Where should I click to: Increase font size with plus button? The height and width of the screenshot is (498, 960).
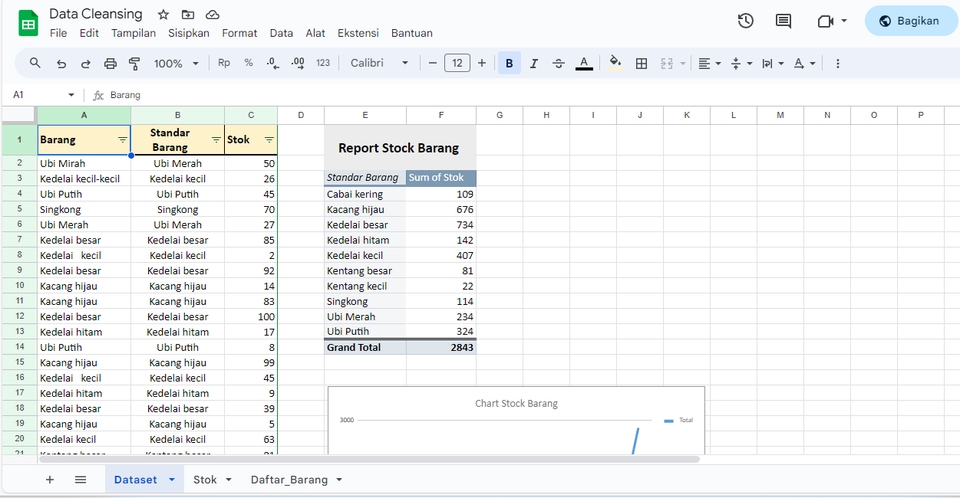482,63
